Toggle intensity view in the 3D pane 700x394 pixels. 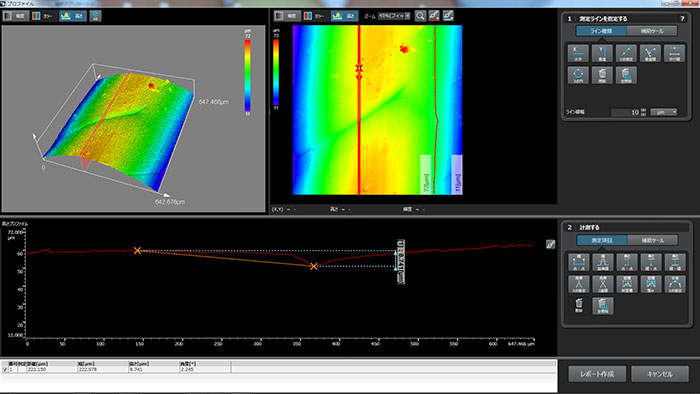click(16, 16)
